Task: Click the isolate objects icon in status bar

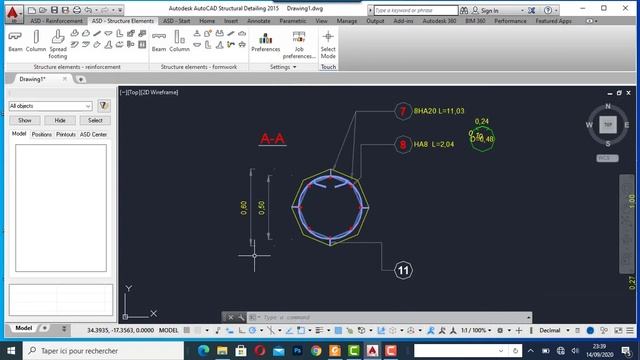Action: pyautogui.click(x=604, y=330)
